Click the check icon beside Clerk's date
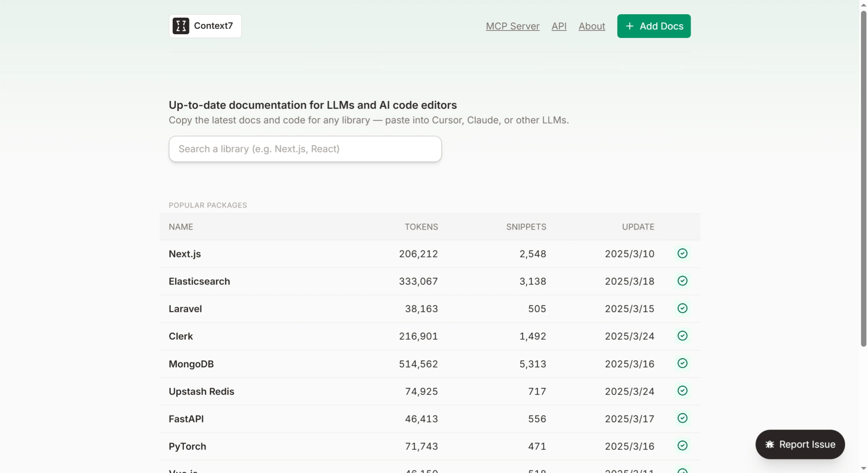 click(x=682, y=336)
